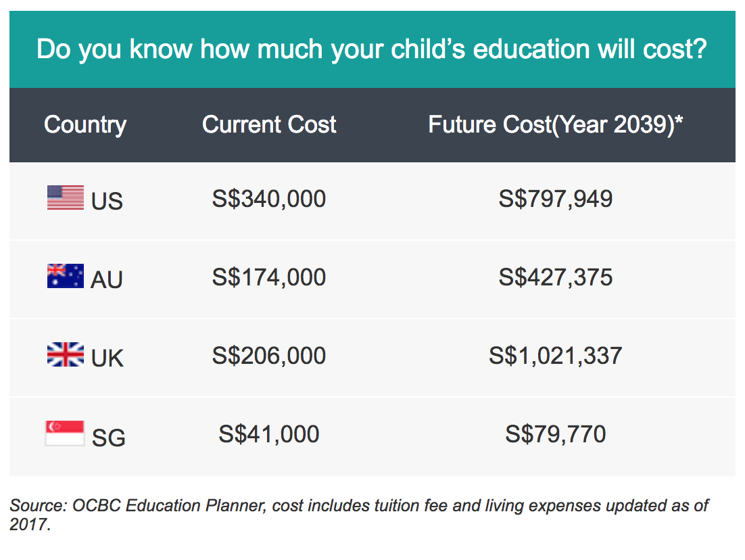Select the S$340,000 current cost value

(x=269, y=199)
